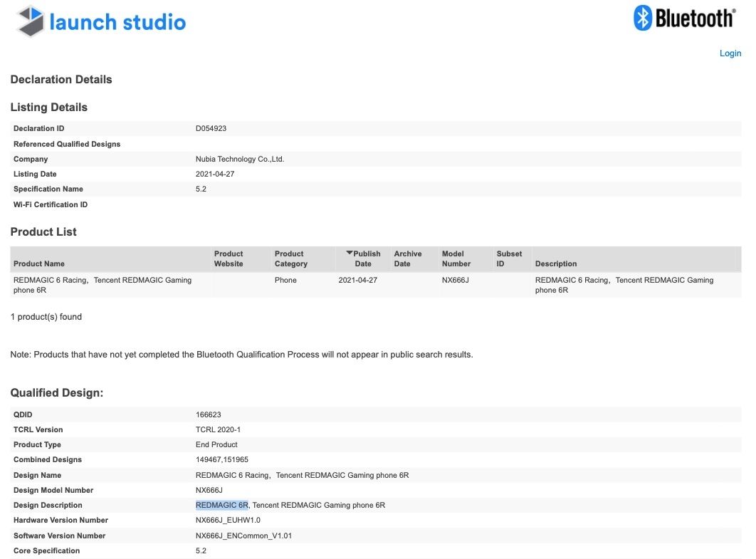Click publish date 2021-04-27 in product row
This screenshot has height=559, width=756.
(358, 281)
